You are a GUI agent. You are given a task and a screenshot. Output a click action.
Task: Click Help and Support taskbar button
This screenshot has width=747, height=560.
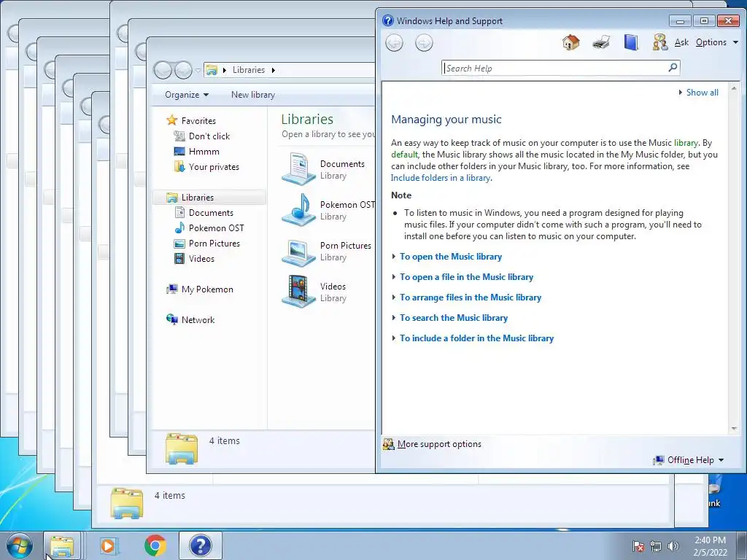(x=201, y=545)
